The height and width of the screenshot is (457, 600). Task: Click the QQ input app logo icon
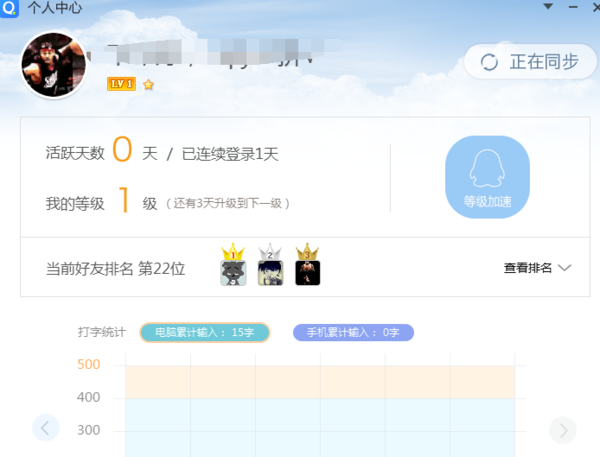point(9,8)
